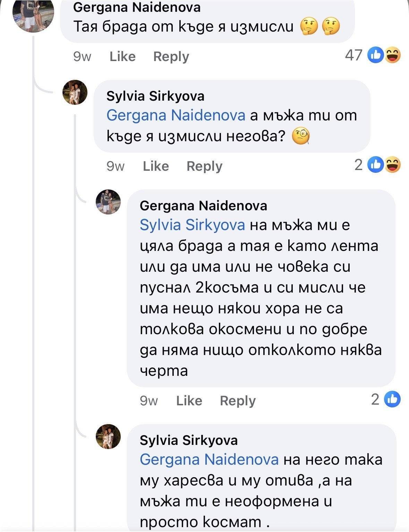The height and width of the screenshot is (532, 409).
Task: Like Sylvia Sirkyova's first reply
Action: 156,166
